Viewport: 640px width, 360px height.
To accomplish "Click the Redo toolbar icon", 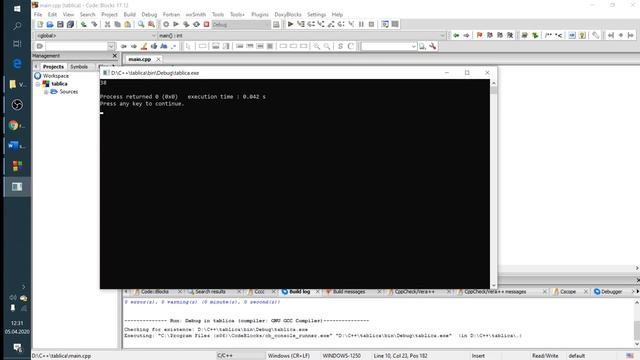I will coord(94,24).
